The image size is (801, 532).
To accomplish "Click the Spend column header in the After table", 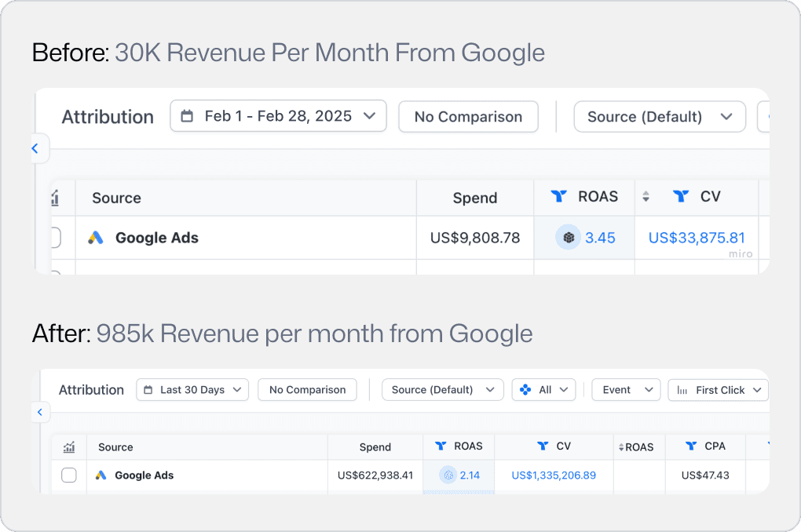I will pos(375,447).
